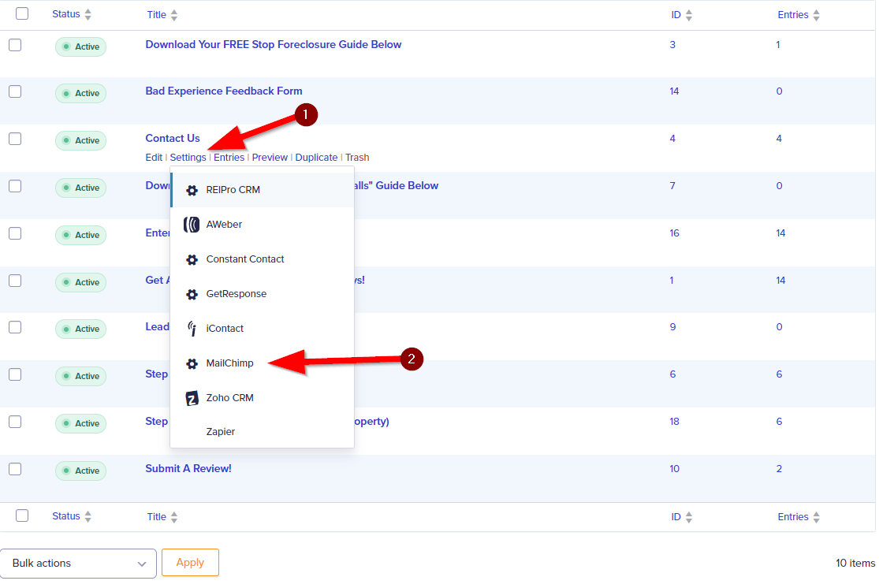Choose AWeber in the settings menu
Screen dimensions: 879x588
click(263, 225)
